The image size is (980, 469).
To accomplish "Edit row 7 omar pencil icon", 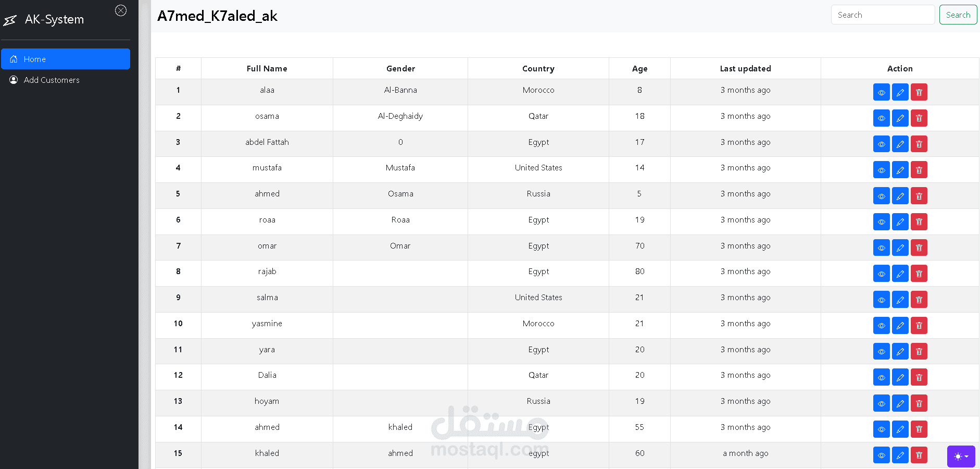I will tap(900, 248).
